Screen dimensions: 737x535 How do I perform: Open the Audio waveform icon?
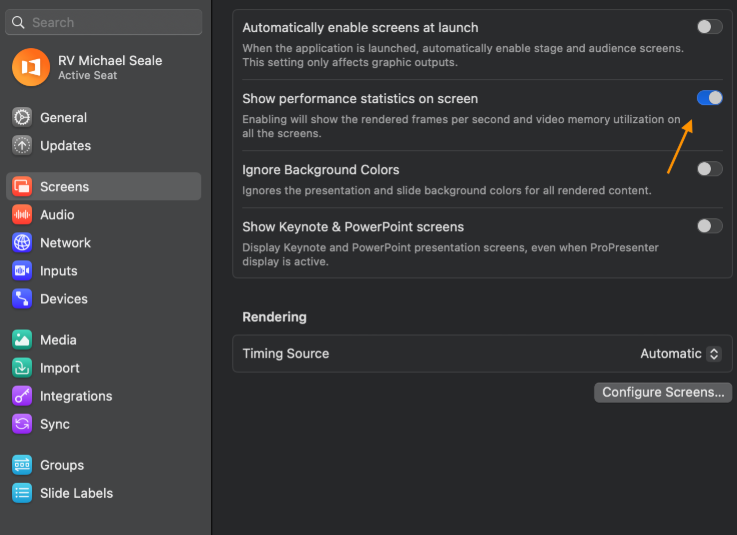(x=22, y=214)
